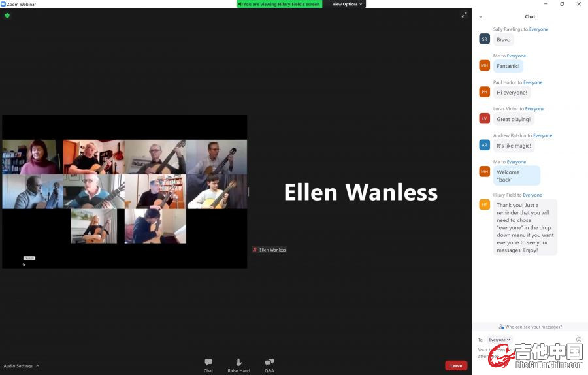Click Lucas Victor's LV chat avatar

tap(484, 119)
